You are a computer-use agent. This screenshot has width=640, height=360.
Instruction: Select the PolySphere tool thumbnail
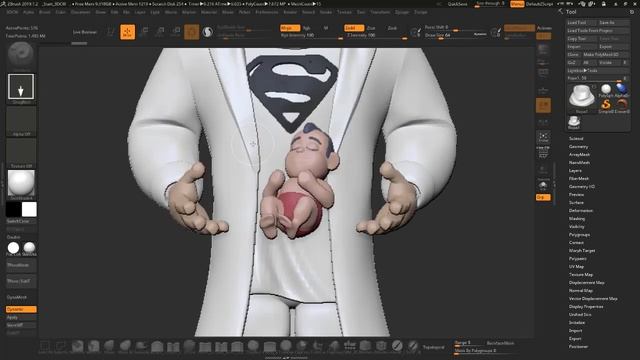point(606,91)
